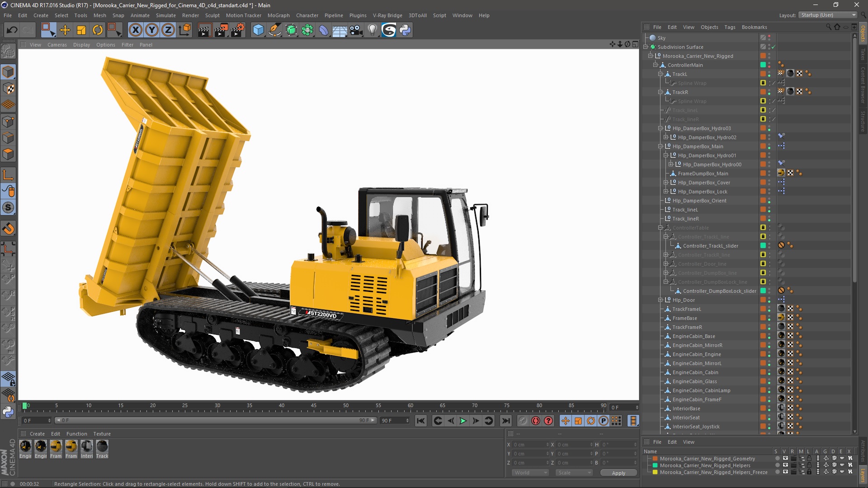Click the coordinate system icon
The image size is (868, 488).
pyautogui.click(x=185, y=30)
